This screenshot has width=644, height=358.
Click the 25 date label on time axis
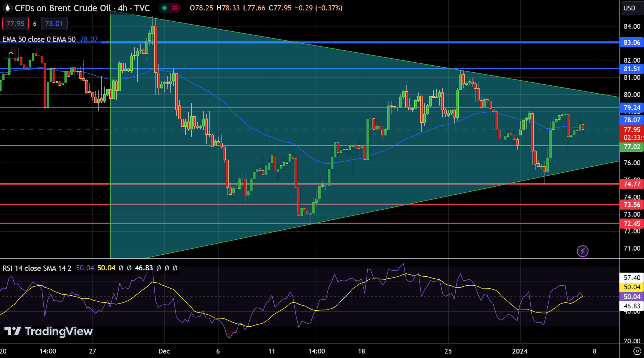[448, 351]
